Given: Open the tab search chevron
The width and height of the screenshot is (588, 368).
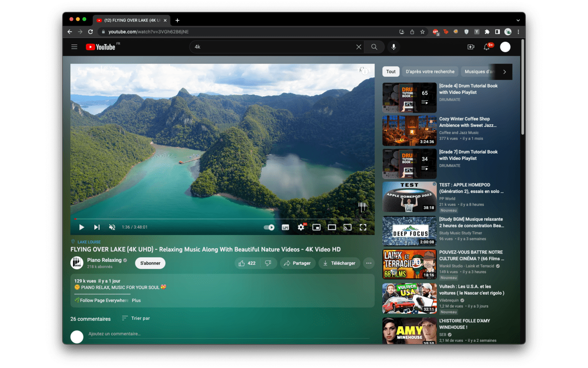Looking at the screenshot, I should 518,20.
